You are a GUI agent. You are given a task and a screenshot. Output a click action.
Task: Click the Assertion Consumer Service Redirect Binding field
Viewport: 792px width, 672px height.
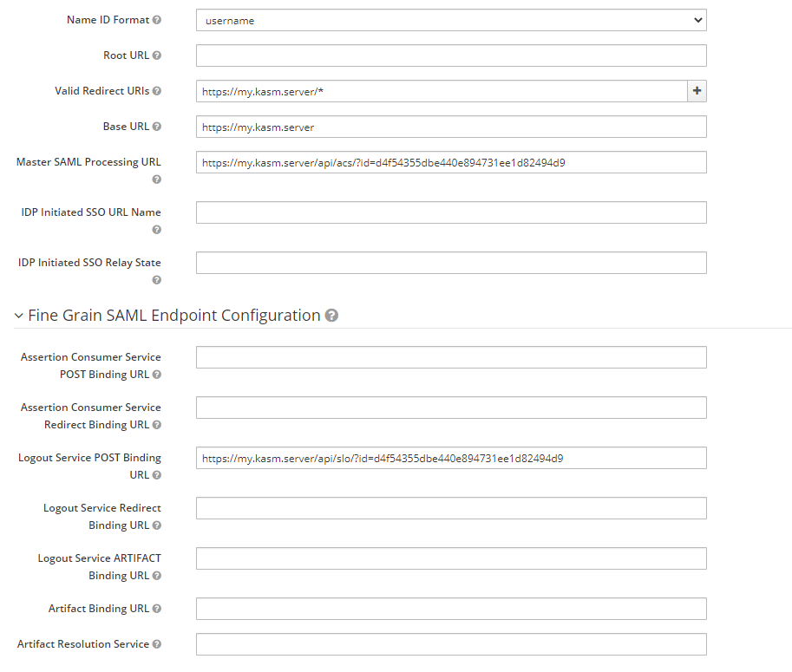point(451,408)
